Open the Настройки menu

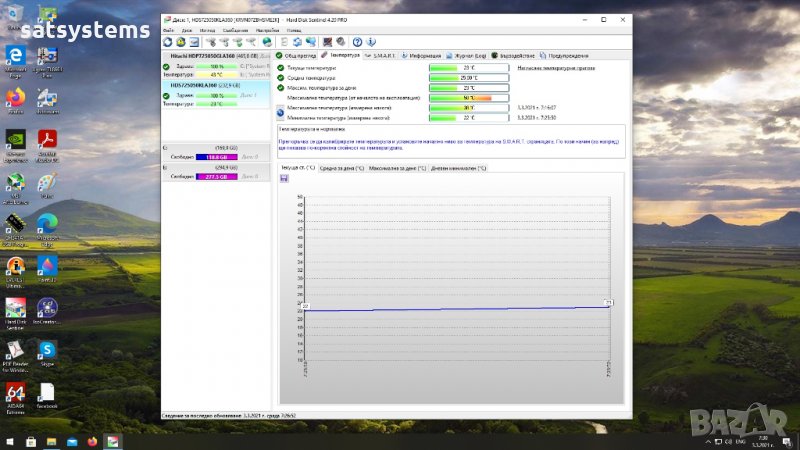pyautogui.click(x=267, y=31)
